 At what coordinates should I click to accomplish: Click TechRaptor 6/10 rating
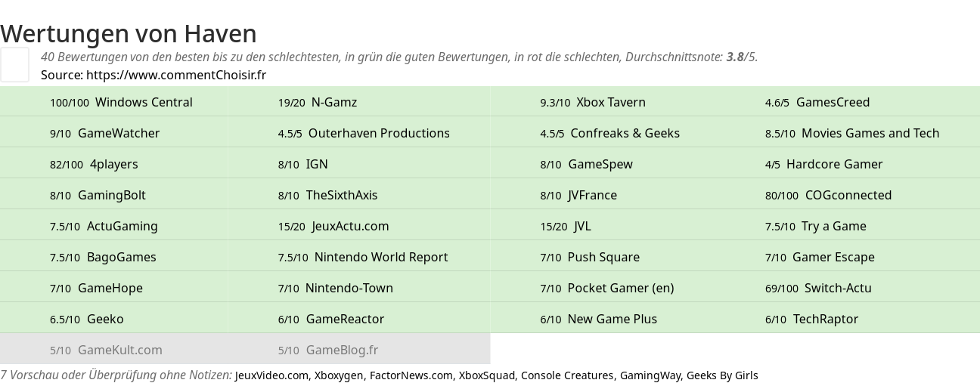(811, 319)
